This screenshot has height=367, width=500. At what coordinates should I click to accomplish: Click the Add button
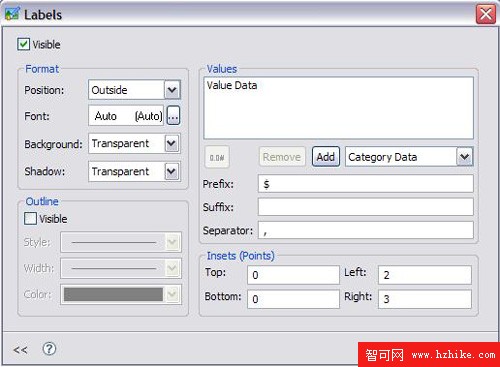(x=326, y=157)
